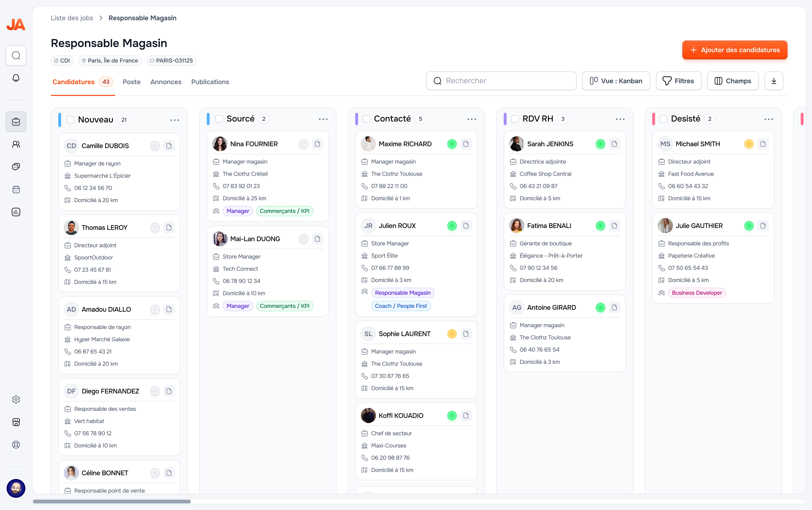Open Sarah JENKINS document icon
The height and width of the screenshot is (510, 812).
point(614,144)
